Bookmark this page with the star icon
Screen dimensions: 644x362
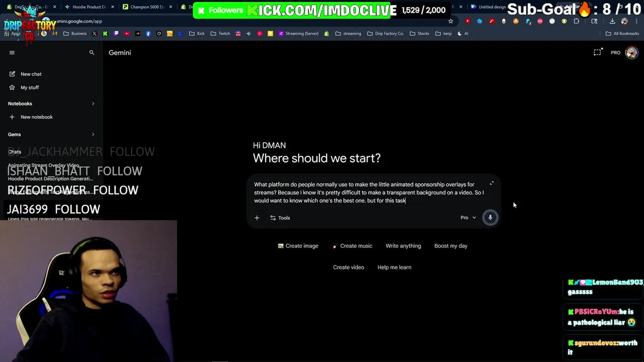(451, 21)
